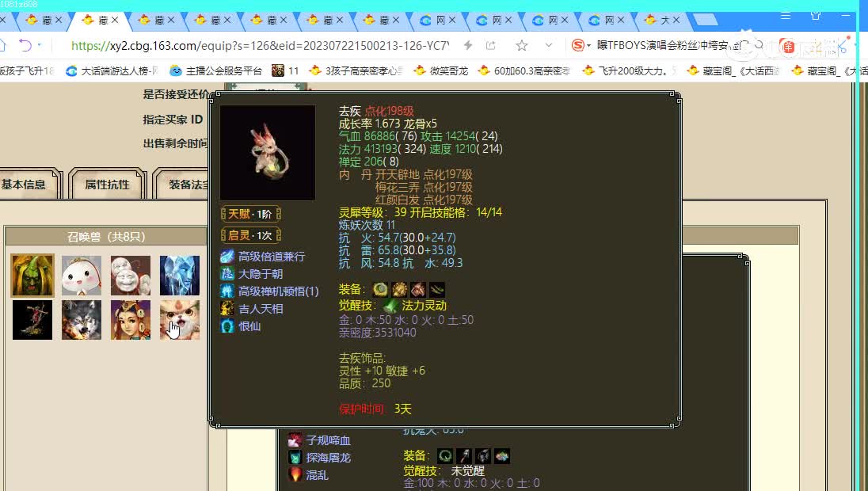Click the first 装备 icon in pet tooltip
This screenshot has width=868, height=491.
coord(380,289)
